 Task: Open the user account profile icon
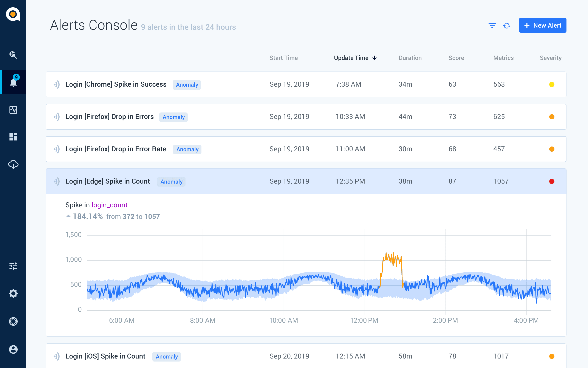pos(13,349)
